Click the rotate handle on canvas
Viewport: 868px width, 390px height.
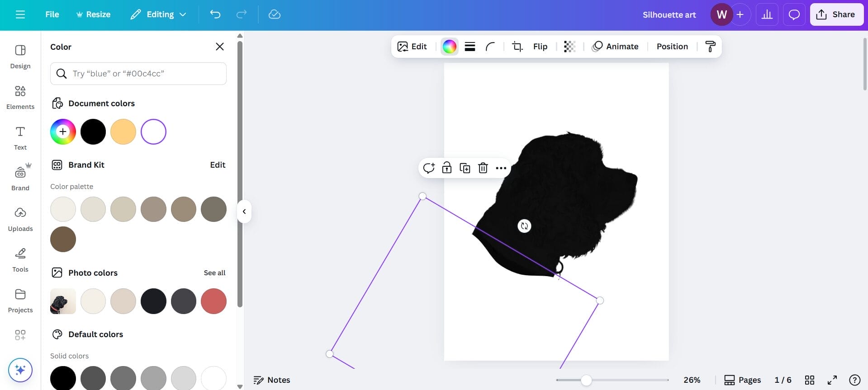point(524,226)
